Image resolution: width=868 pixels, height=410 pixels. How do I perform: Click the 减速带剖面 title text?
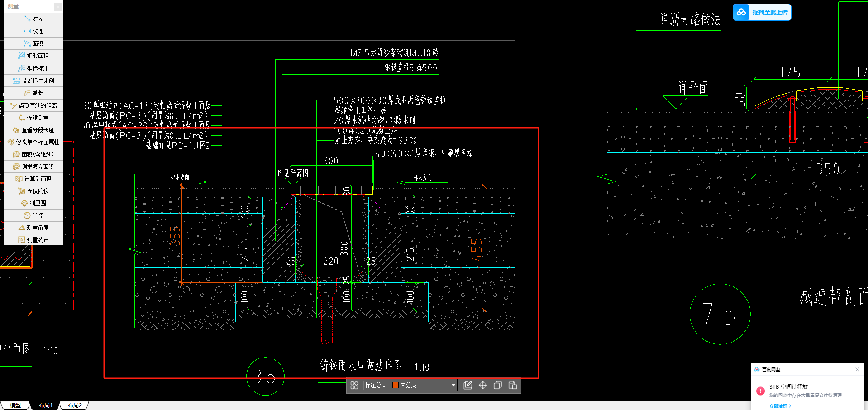(833, 297)
